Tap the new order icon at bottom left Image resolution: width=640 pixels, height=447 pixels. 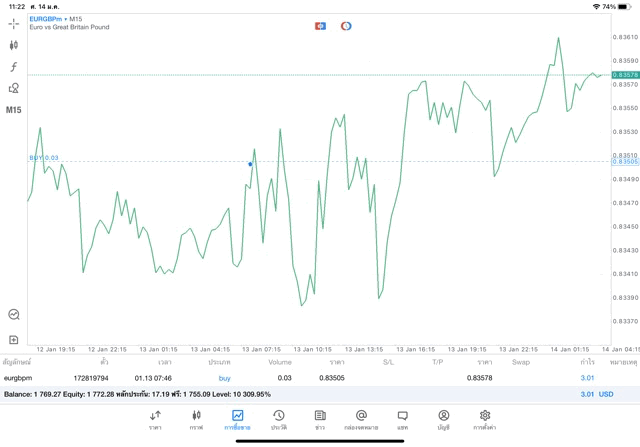(14, 340)
